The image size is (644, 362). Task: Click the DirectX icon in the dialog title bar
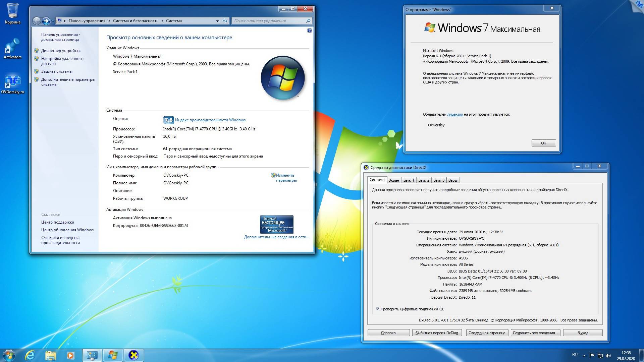click(366, 168)
